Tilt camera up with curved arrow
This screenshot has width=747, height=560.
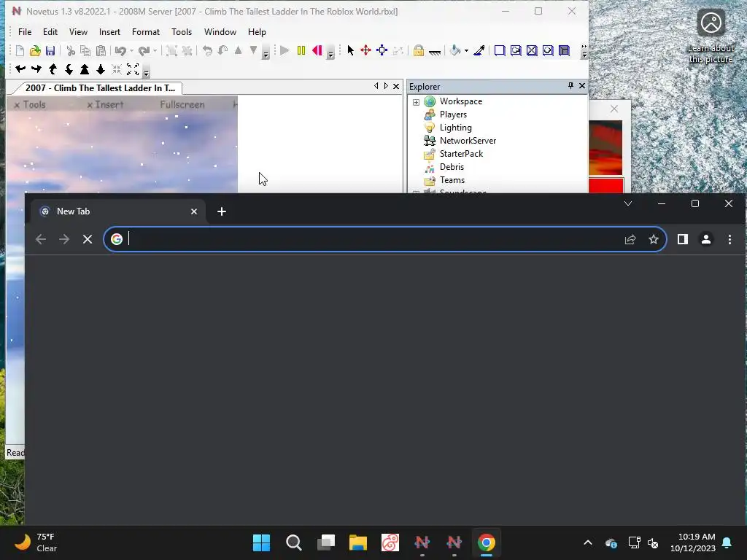(53, 69)
